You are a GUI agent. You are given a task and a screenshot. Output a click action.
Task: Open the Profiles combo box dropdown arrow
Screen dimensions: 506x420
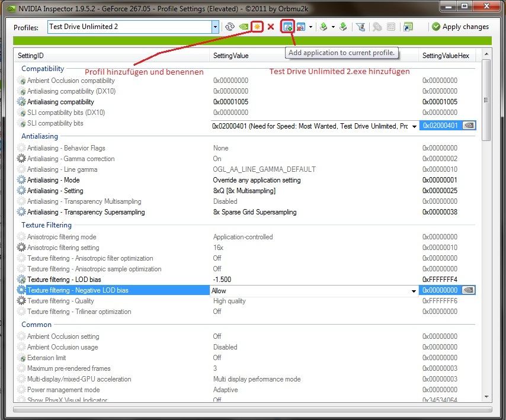pyautogui.click(x=215, y=27)
